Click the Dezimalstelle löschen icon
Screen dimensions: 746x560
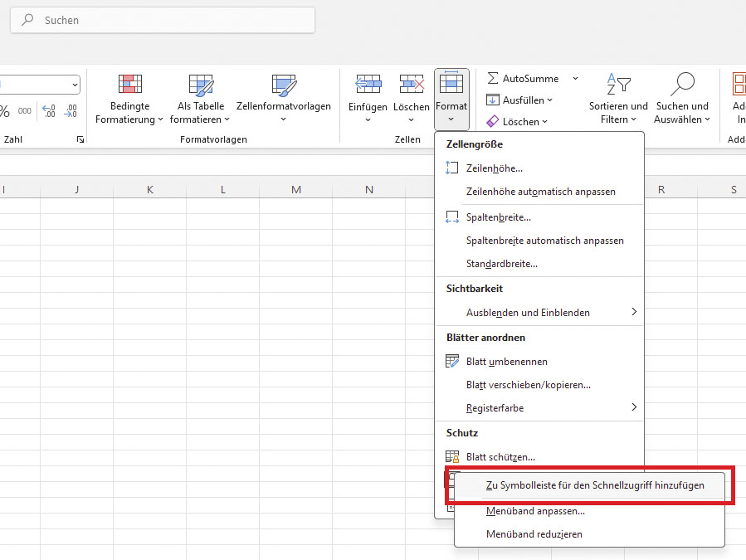(x=71, y=112)
